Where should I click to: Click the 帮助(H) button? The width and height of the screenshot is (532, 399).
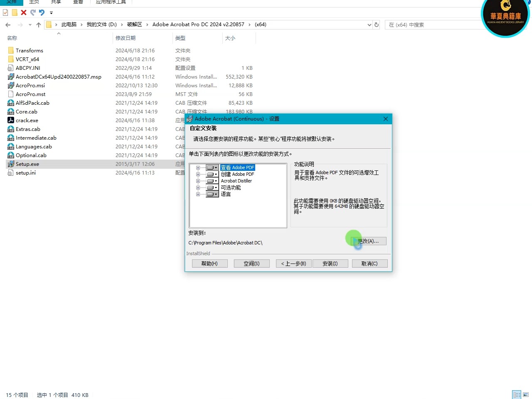point(209,264)
